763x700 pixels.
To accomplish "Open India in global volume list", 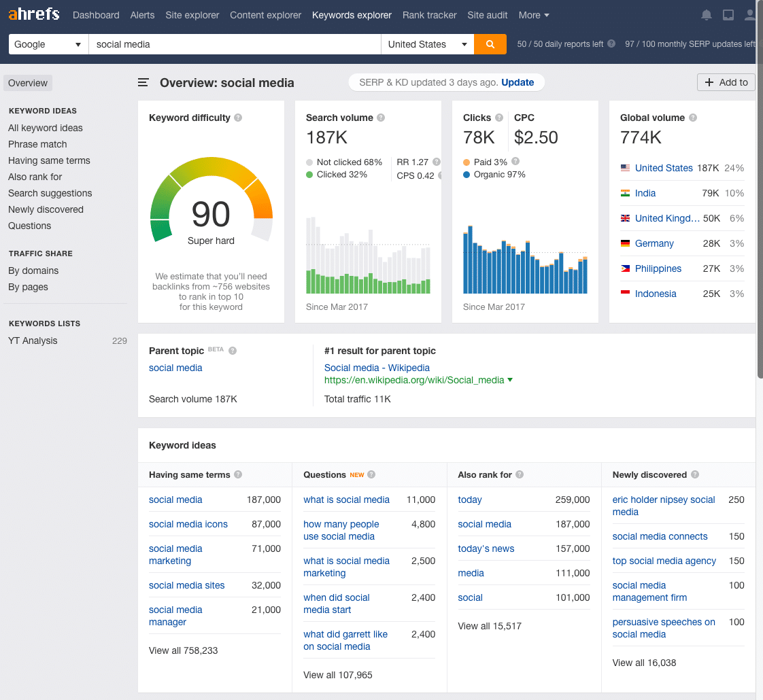I will tap(645, 193).
